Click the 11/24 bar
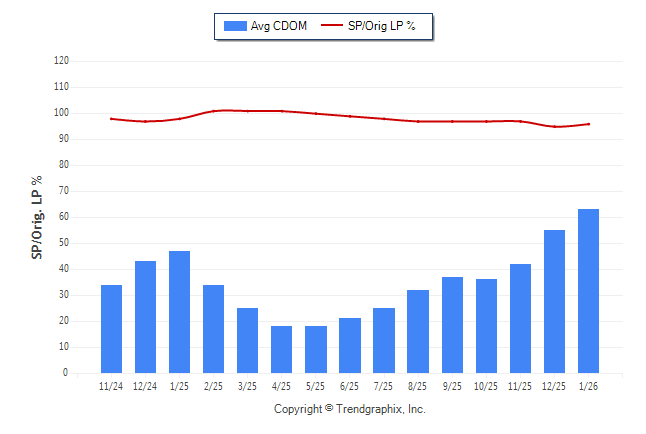The width and height of the screenshot is (646, 434). [x=112, y=329]
